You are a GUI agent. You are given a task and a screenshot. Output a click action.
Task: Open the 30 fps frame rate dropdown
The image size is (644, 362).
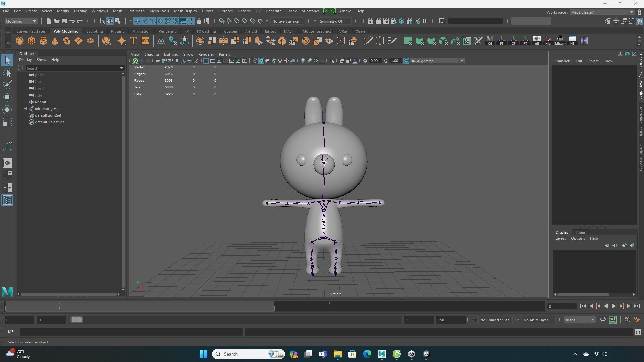[579, 320]
